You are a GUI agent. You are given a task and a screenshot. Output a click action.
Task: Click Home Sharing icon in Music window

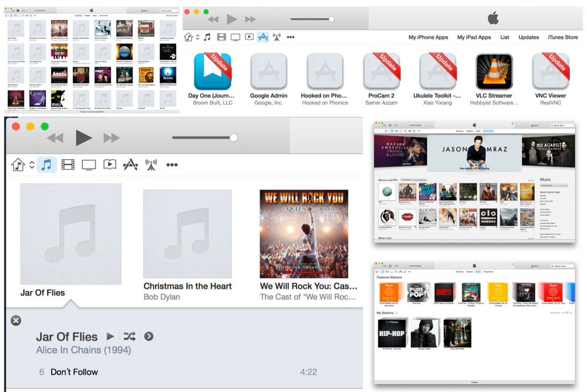click(18, 164)
